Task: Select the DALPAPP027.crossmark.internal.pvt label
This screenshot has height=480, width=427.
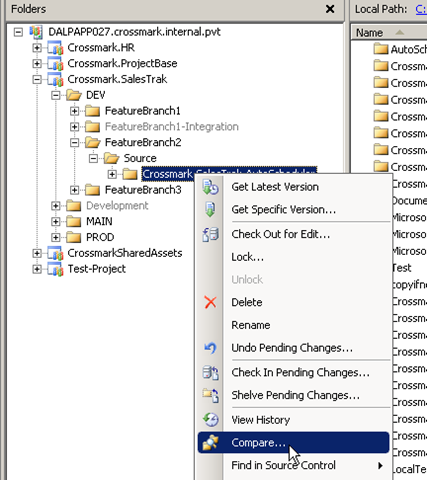Action: tap(134, 32)
